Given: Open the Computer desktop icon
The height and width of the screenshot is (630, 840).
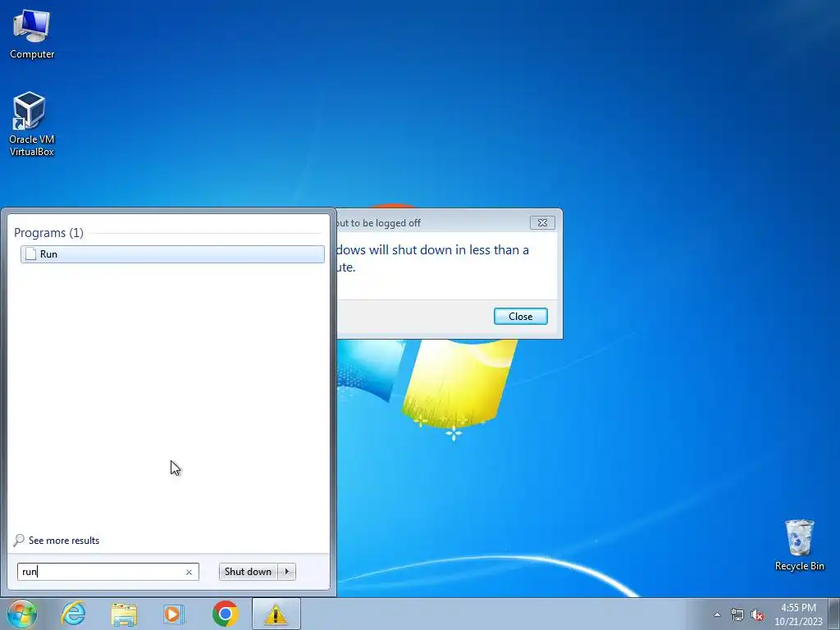Looking at the screenshot, I should pyautogui.click(x=32, y=34).
